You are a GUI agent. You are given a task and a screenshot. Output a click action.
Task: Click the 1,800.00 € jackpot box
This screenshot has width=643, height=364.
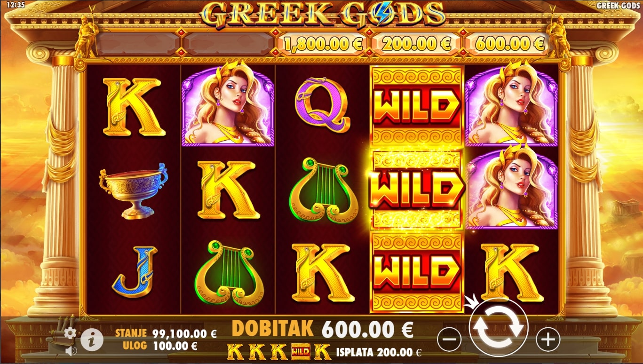click(x=323, y=44)
